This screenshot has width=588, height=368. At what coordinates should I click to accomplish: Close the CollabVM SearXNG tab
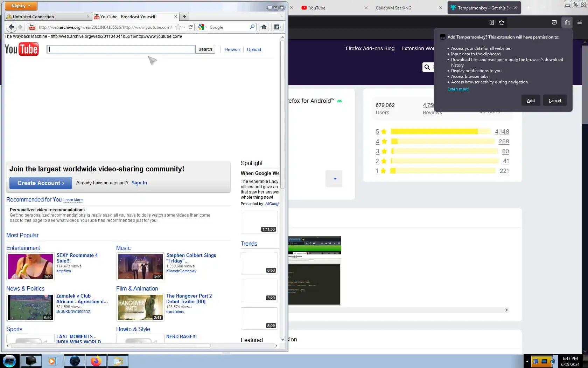point(441,8)
